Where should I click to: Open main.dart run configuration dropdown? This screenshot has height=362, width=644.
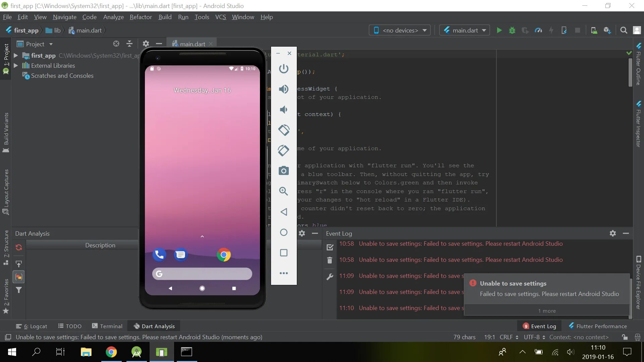pyautogui.click(x=465, y=31)
